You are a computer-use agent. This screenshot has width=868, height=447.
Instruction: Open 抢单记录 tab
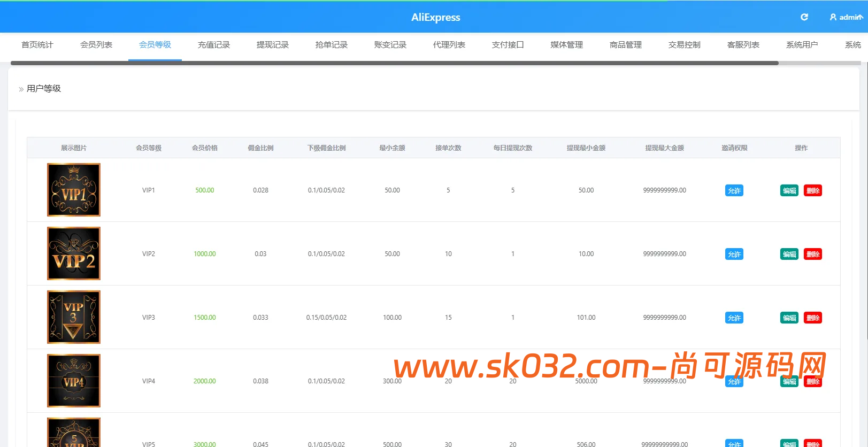332,45
